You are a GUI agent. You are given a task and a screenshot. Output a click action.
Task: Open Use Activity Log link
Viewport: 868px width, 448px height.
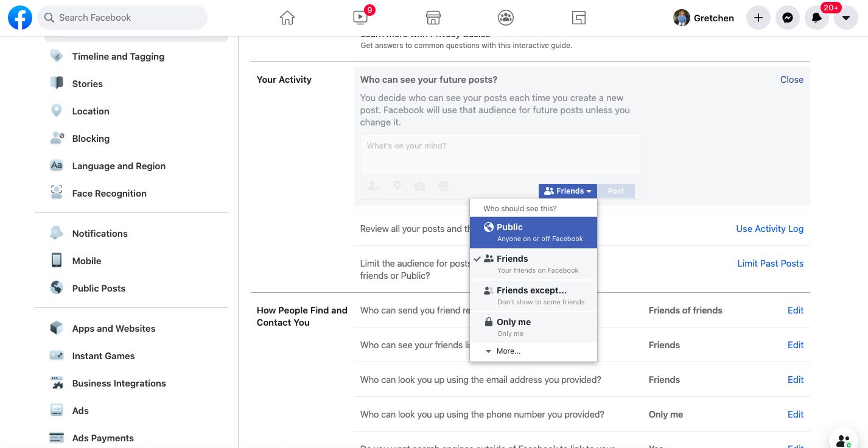pos(769,229)
